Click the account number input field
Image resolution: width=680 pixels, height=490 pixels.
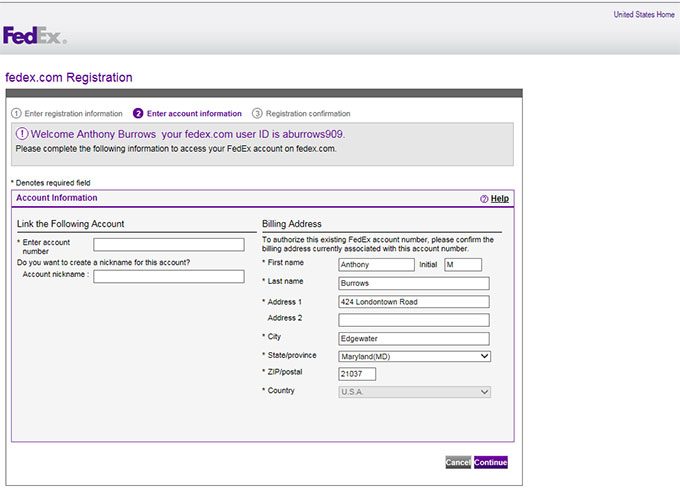(x=169, y=244)
